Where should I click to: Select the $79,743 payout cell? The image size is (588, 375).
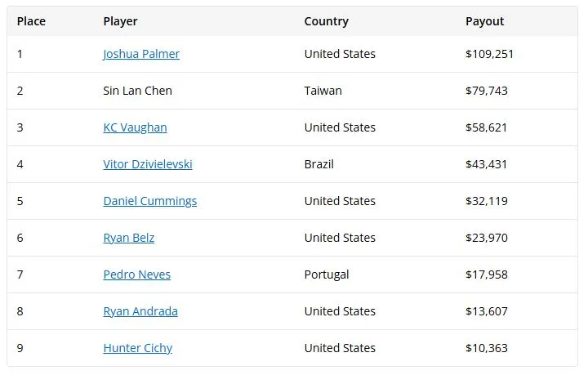(x=487, y=91)
